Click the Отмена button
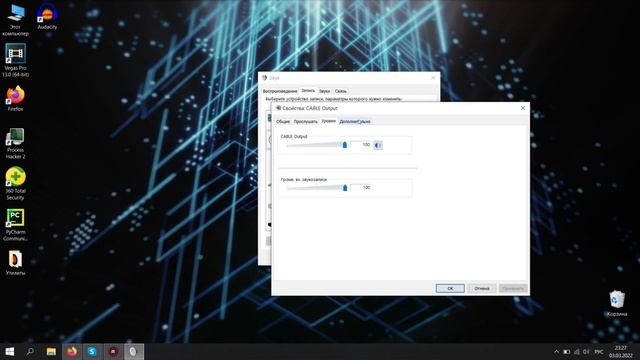This screenshot has width=640, height=360. (482, 288)
